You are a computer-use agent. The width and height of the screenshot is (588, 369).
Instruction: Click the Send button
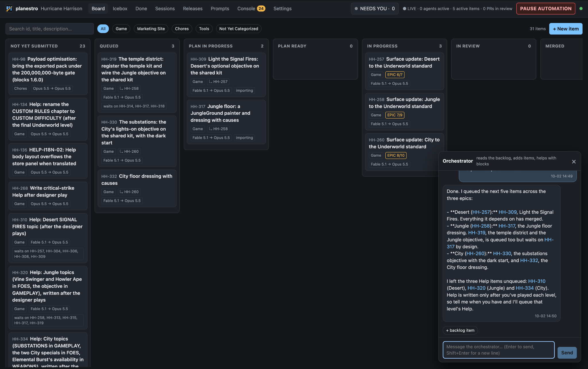(567, 353)
